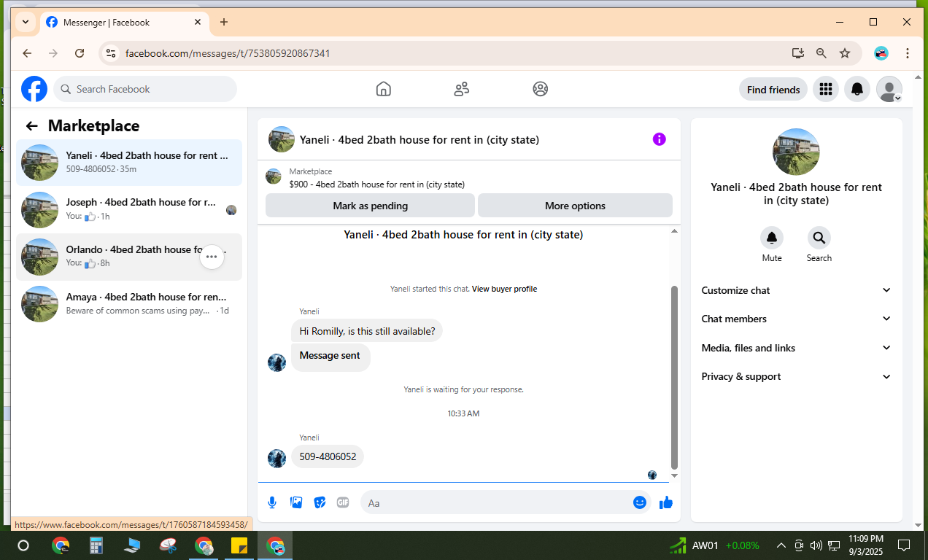Screen dimensions: 928x560
Task: Click Mark as pending button
Action: pos(370,206)
